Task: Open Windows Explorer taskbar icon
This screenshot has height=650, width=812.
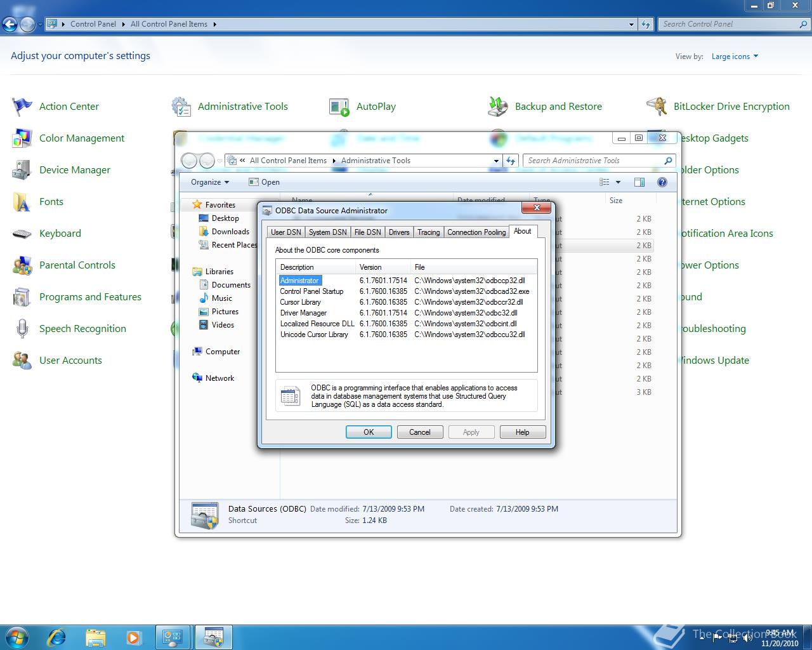Action: [95, 637]
